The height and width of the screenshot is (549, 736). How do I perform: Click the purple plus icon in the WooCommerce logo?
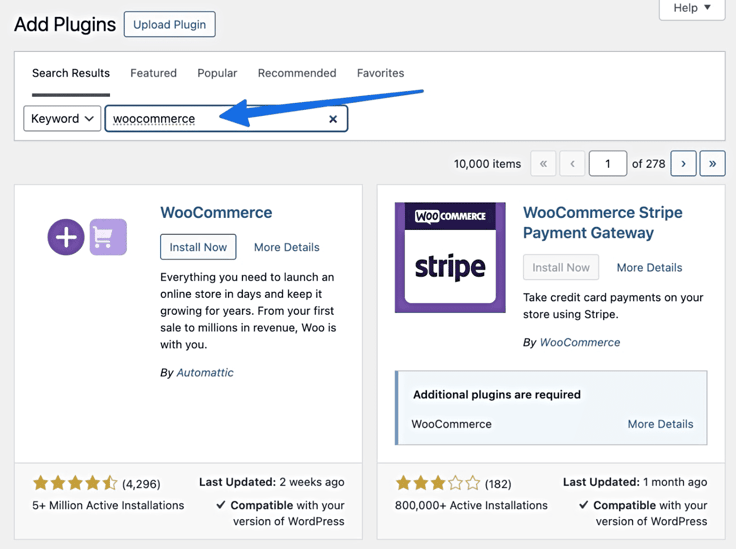66,237
